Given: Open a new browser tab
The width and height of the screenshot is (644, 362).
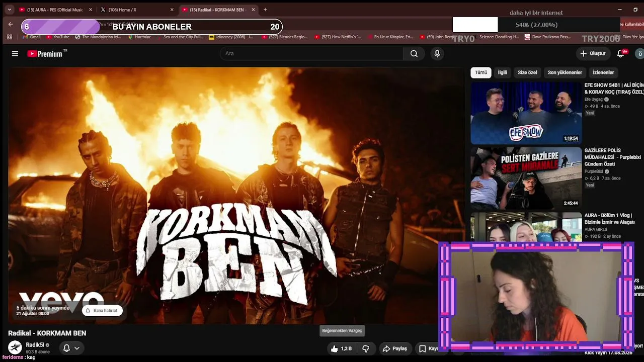Looking at the screenshot, I should click(x=265, y=10).
